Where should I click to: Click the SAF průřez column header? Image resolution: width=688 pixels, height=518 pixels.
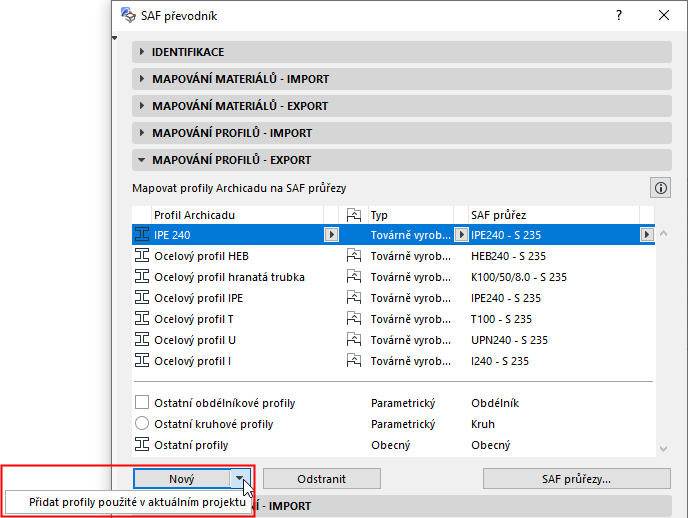coord(554,215)
